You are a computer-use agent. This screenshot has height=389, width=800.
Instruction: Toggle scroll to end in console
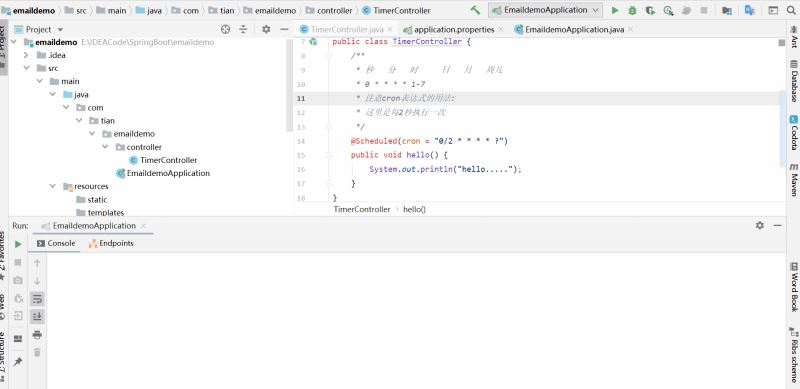37,317
